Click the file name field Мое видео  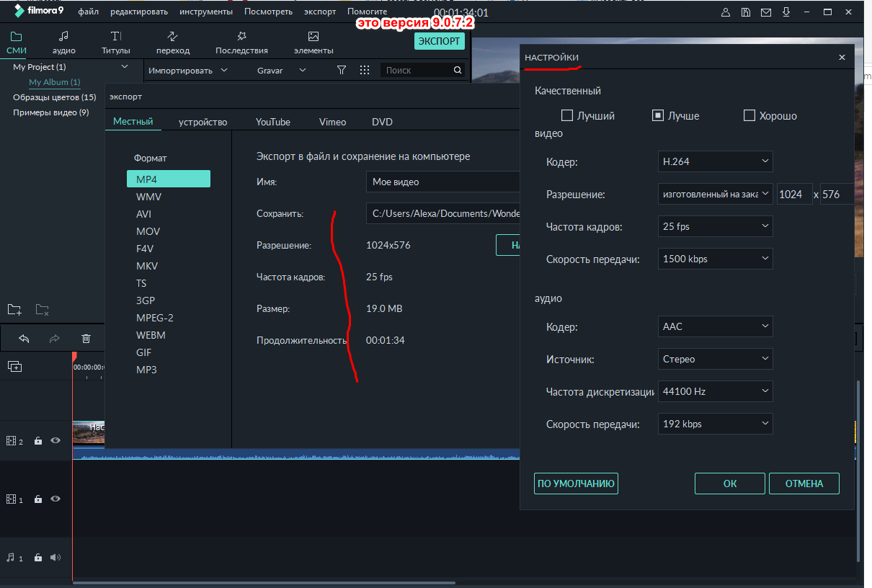[x=442, y=182]
